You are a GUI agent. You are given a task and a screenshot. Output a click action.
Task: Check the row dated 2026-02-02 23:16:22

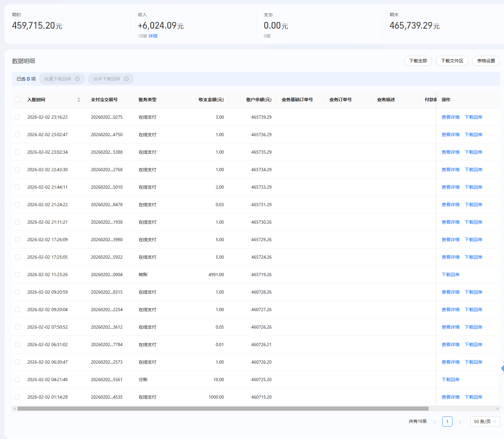coord(17,117)
